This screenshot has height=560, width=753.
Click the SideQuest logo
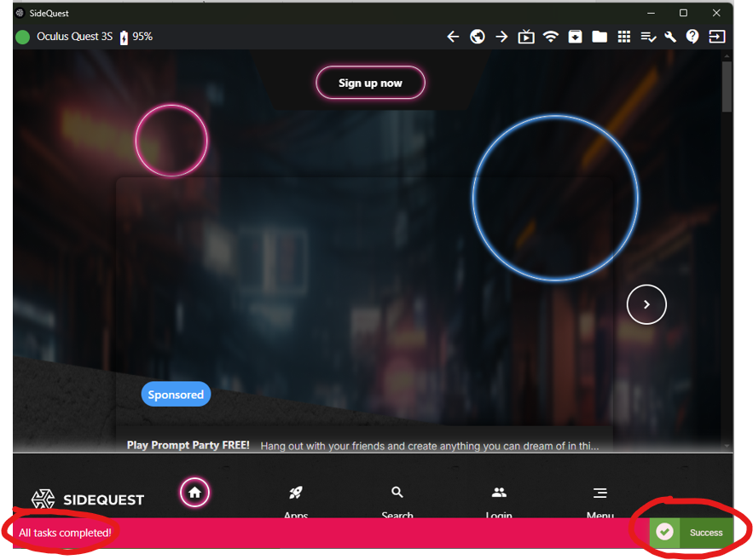87,499
